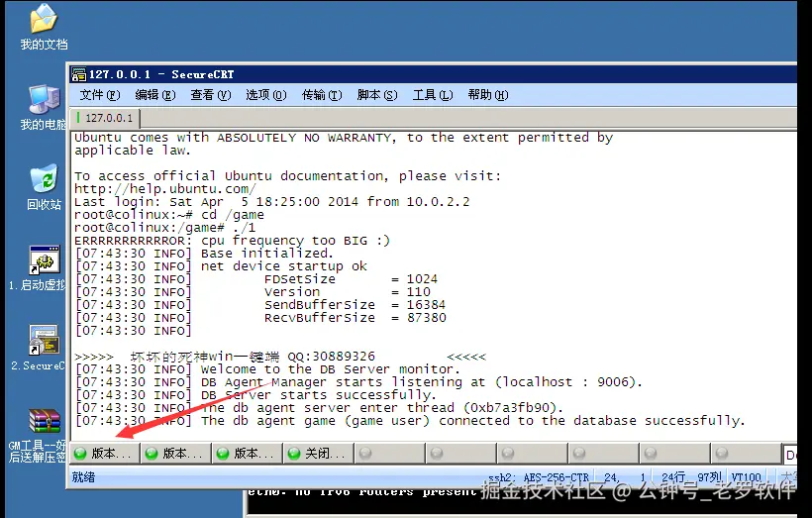Click the SecureCRT title bar application icon
The height and width of the screenshot is (518, 812).
(78, 74)
